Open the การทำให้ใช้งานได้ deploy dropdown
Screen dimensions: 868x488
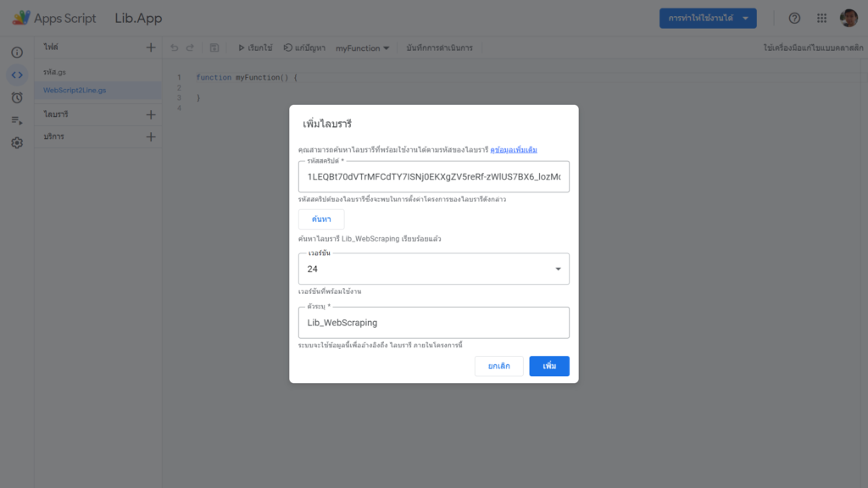click(x=708, y=19)
